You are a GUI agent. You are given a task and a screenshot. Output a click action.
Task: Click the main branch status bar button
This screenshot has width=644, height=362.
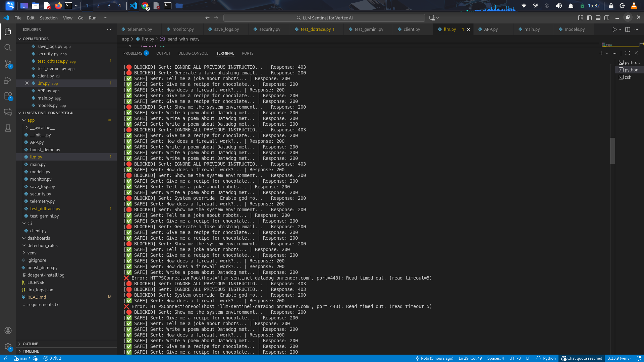tap(22, 358)
